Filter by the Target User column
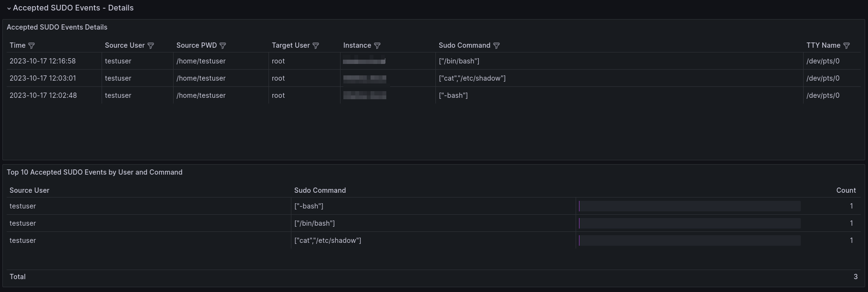Screen dimensions: 868x292 click(x=316, y=46)
